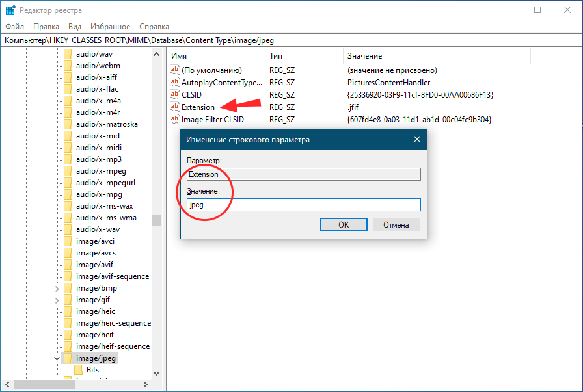
Task: Click the Имя column header
Action: [x=179, y=56]
